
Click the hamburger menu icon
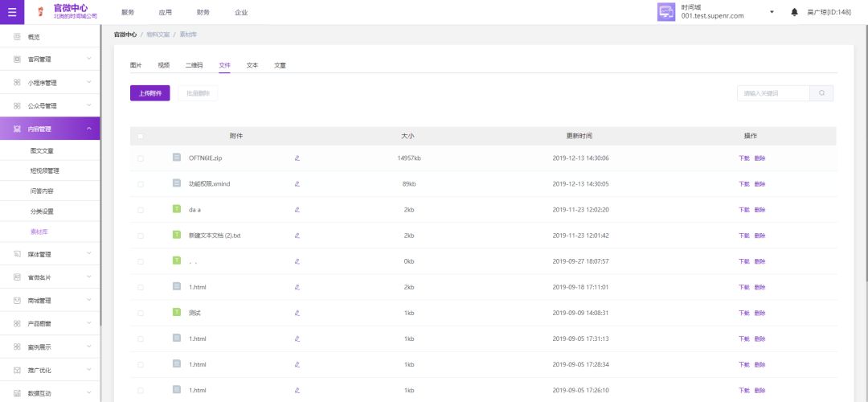11,12
